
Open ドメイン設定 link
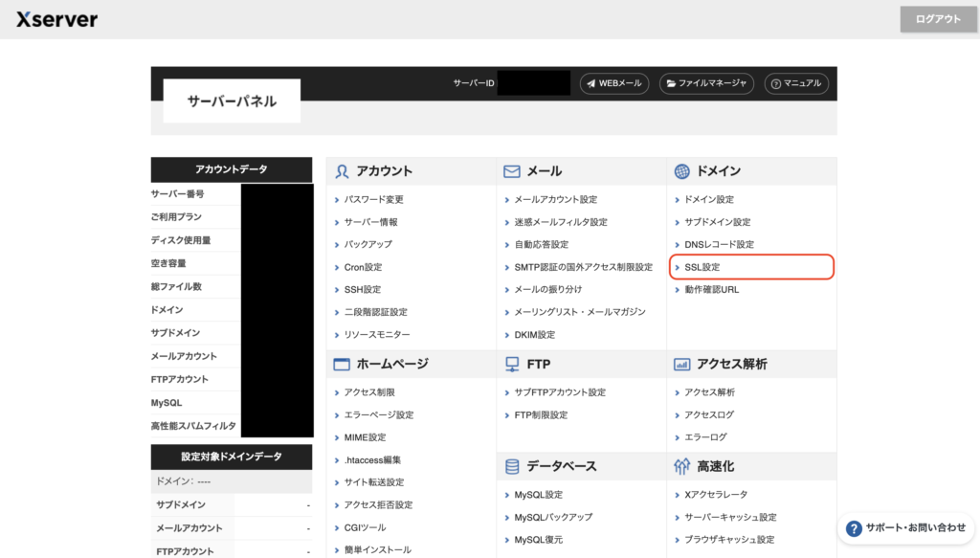[x=709, y=199]
